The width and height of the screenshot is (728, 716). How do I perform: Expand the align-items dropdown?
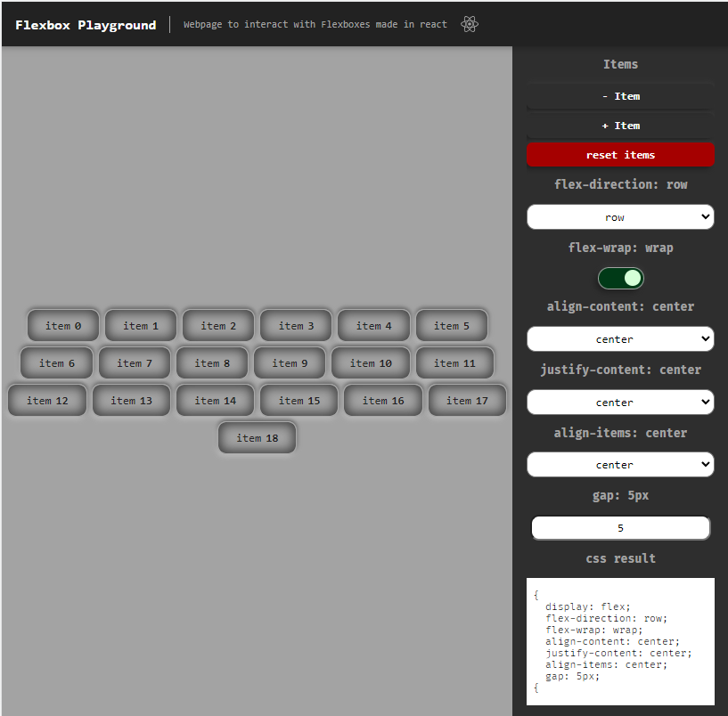(620, 465)
